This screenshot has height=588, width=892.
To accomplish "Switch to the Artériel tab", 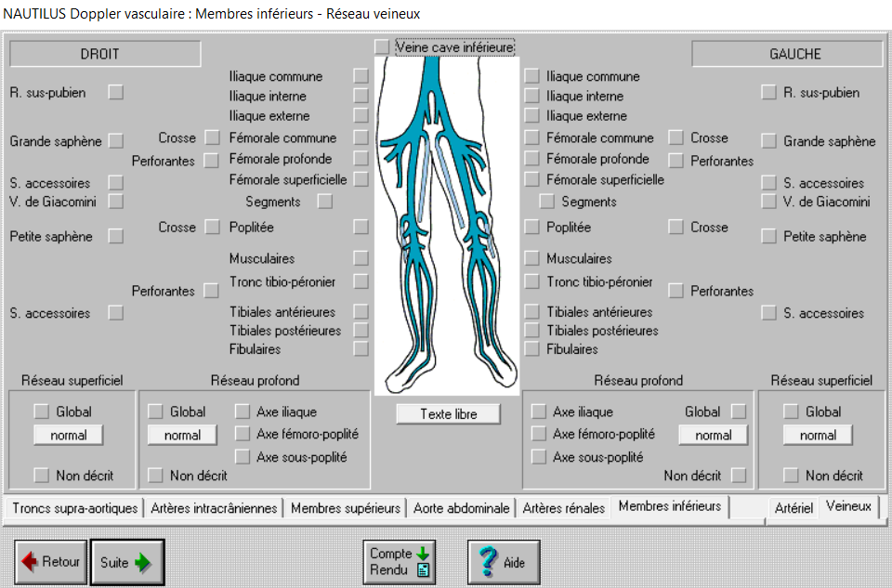I will point(794,508).
